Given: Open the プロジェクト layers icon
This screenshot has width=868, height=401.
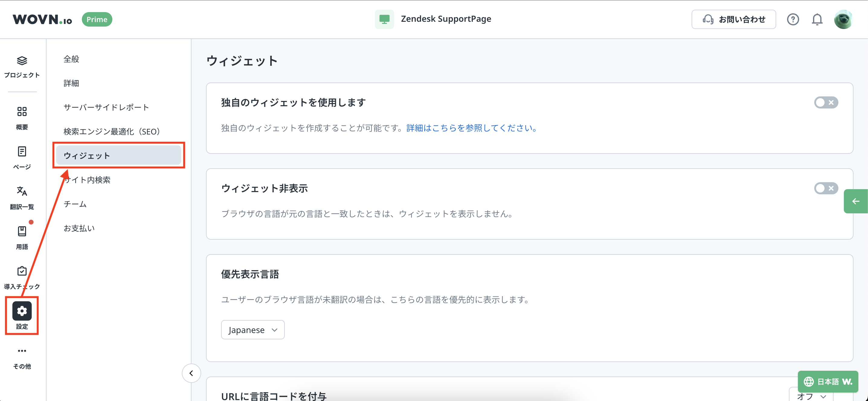Looking at the screenshot, I should coord(22,61).
